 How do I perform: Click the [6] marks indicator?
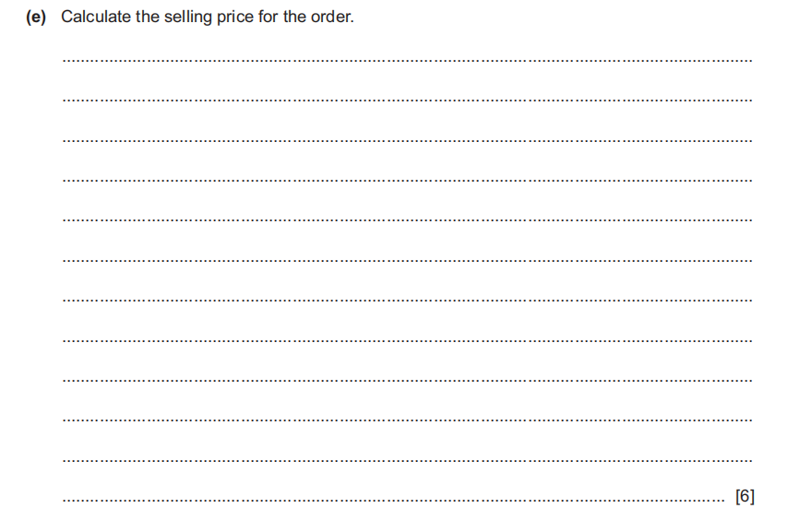[745, 497]
